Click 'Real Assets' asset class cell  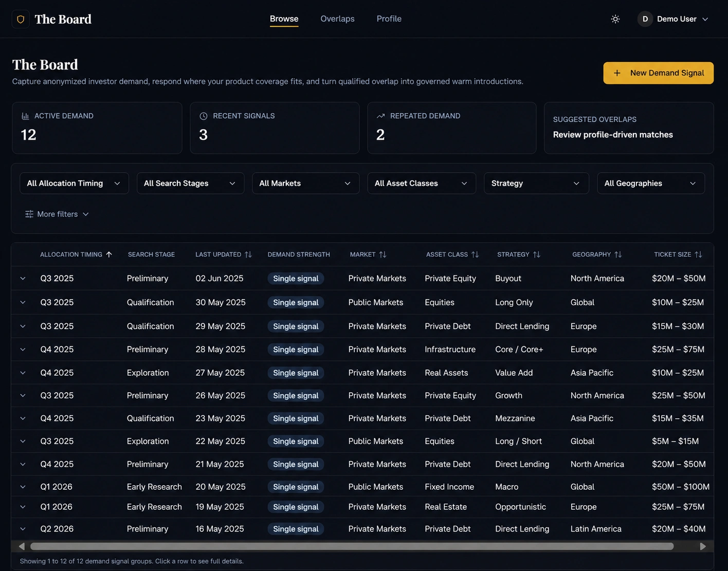click(x=446, y=373)
